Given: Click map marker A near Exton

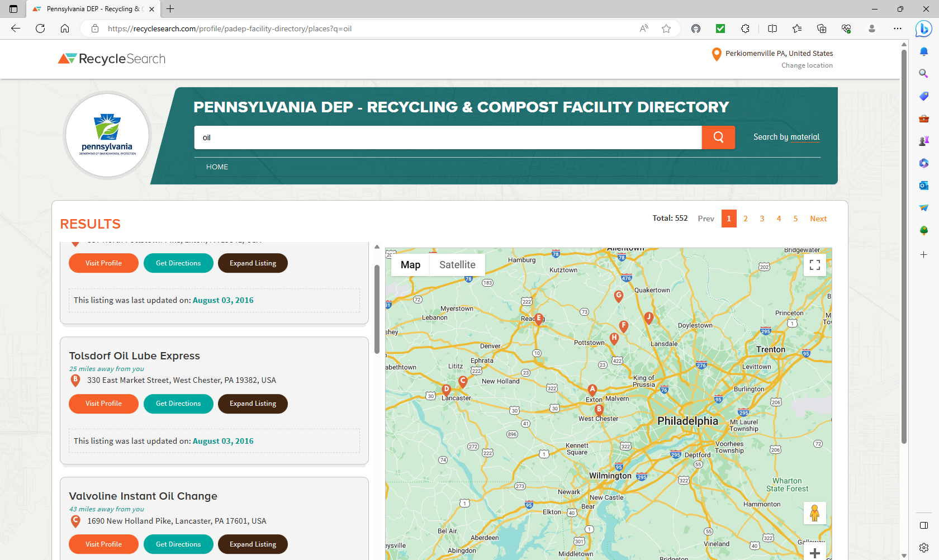Looking at the screenshot, I should point(592,390).
